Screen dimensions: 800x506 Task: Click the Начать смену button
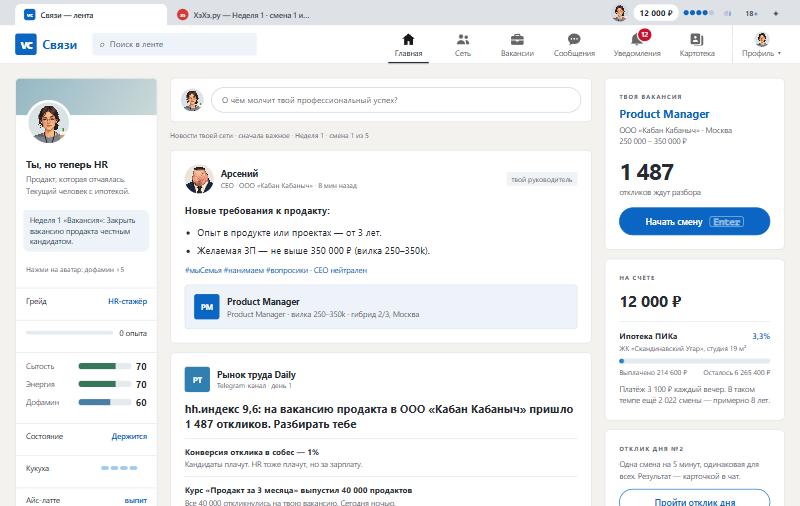pyautogui.click(x=694, y=221)
